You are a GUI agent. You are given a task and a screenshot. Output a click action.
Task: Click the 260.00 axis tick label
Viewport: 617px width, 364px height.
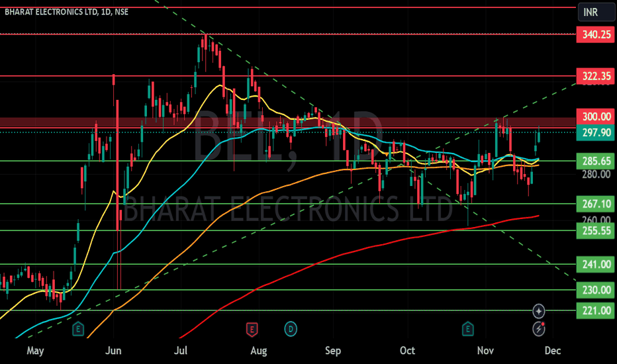point(595,219)
